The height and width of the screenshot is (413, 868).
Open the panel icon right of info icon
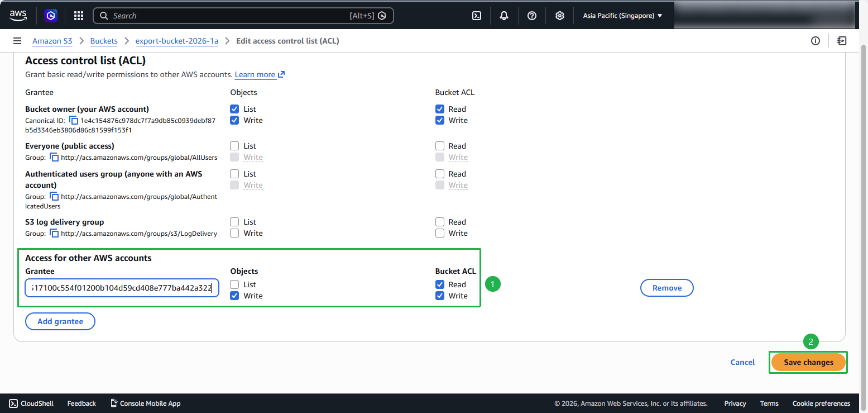tap(842, 41)
